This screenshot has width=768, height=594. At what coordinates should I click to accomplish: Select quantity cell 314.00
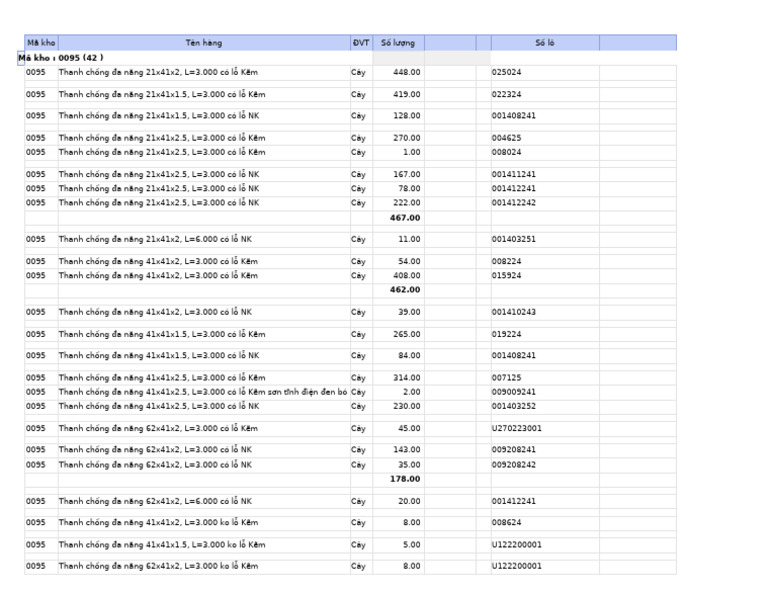tap(398, 378)
